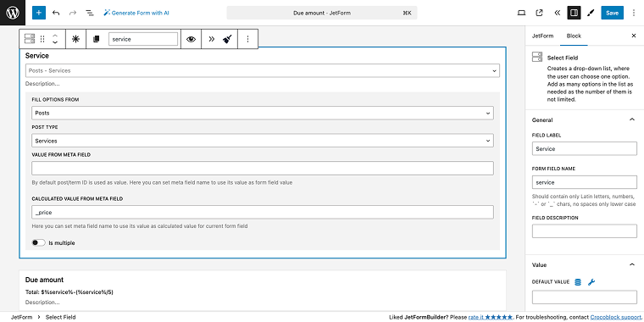The height and width of the screenshot is (322, 644).
Task: Open the rate it stars link
Action: (x=491, y=317)
